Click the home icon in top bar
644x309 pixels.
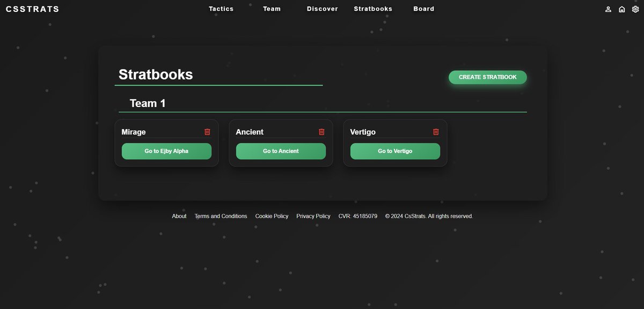[x=621, y=9]
